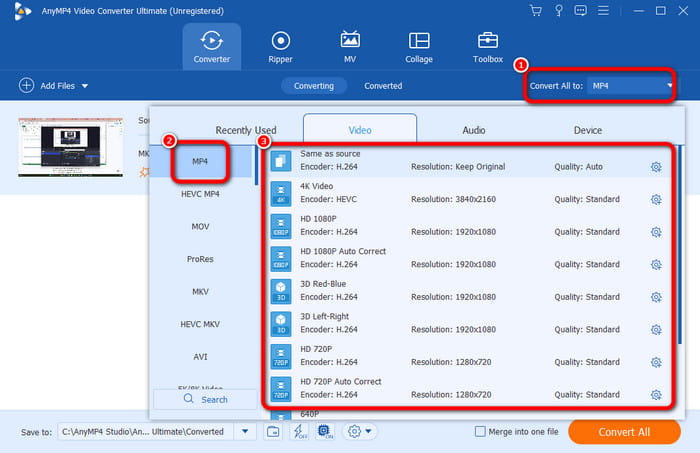700x453 pixels.
Task: Click the preset list scrollbar
Action: 680,245
